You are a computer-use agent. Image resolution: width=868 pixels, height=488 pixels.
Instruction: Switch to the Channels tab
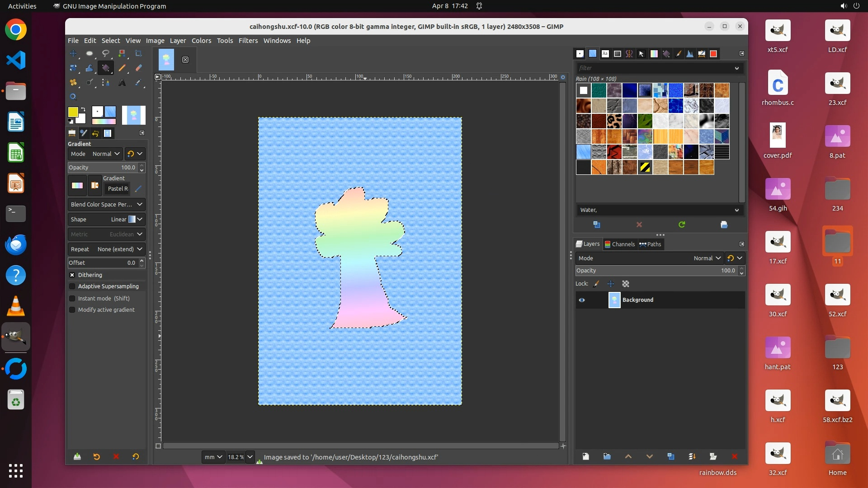point(619,244)
